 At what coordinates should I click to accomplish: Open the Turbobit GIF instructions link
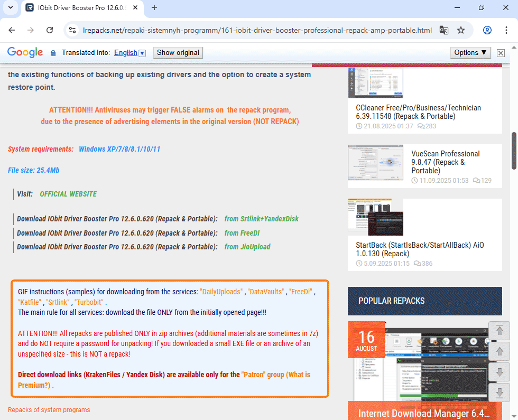click(89, 302)
